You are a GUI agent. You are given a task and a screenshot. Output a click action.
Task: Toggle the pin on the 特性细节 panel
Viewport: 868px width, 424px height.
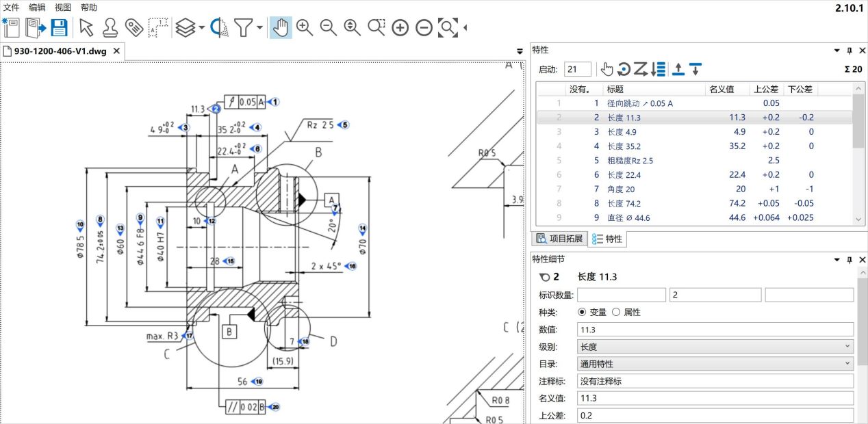[850, 259]
